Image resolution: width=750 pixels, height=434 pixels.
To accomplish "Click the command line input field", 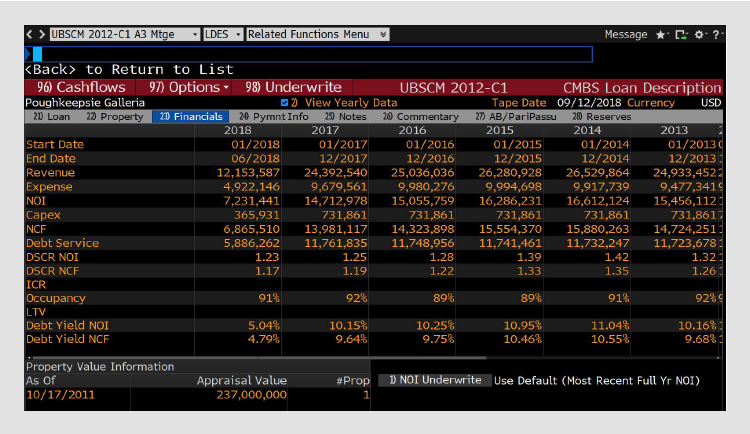I will tap(309, 54).
